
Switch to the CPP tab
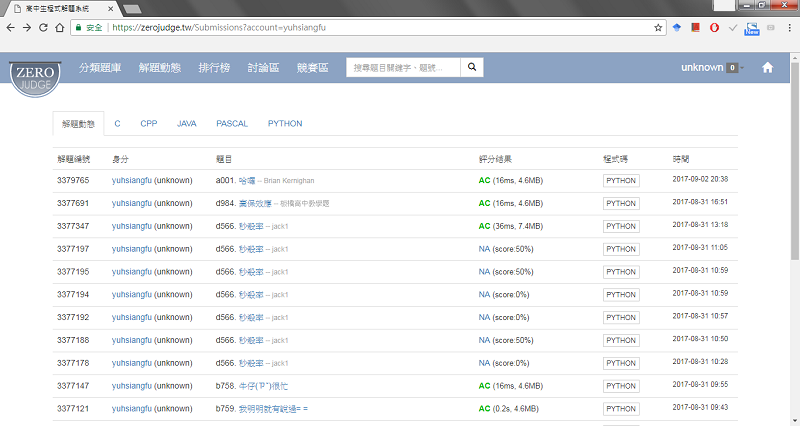148,124
